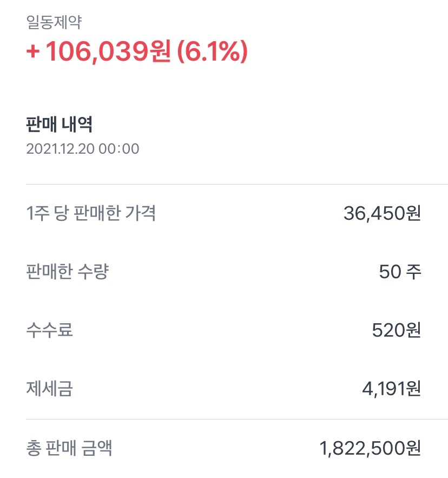Screen dimensions: 448x478
Task: Click the 1,822,500원 total amount
Action: pyautogui.click(x=370, y=448)
